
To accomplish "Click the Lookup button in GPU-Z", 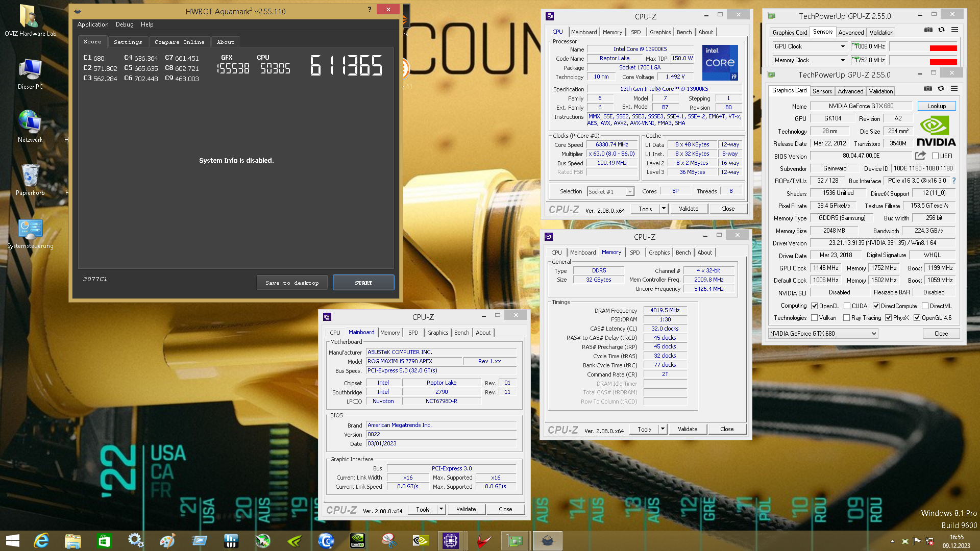I will [936, 106].
